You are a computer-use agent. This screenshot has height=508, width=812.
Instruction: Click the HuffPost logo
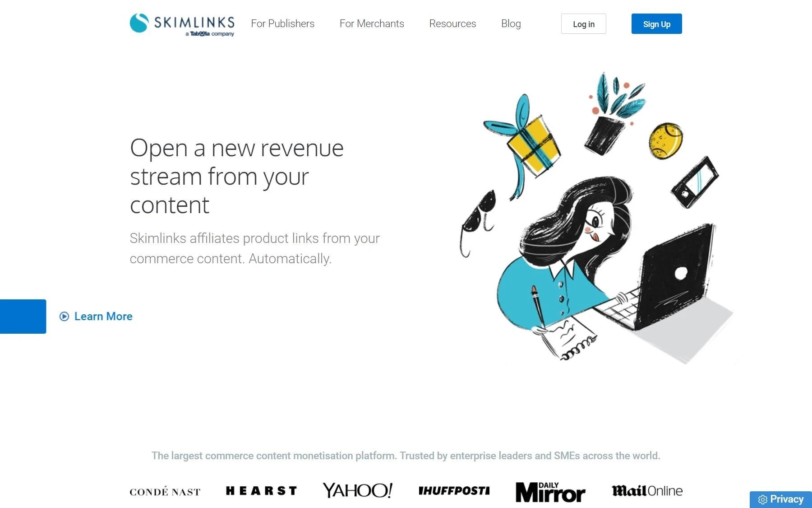coord(454,491)
